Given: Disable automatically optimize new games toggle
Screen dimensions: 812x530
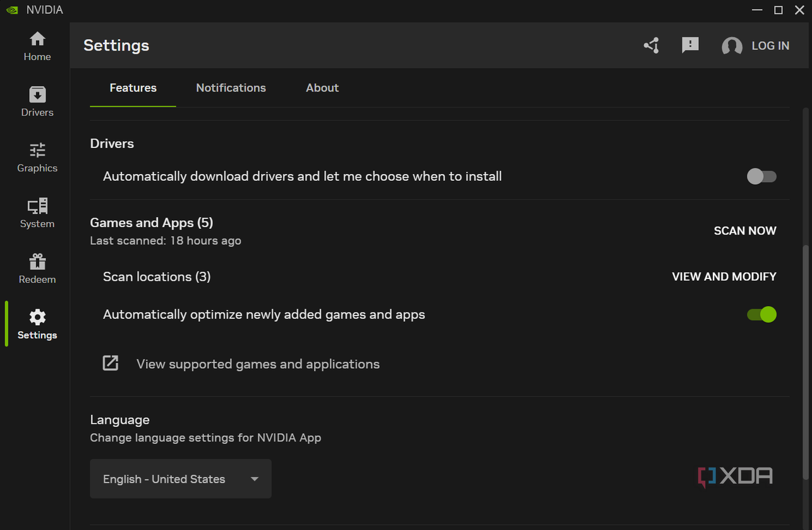Looking at the screenshot, I should [x=761, y=314].
